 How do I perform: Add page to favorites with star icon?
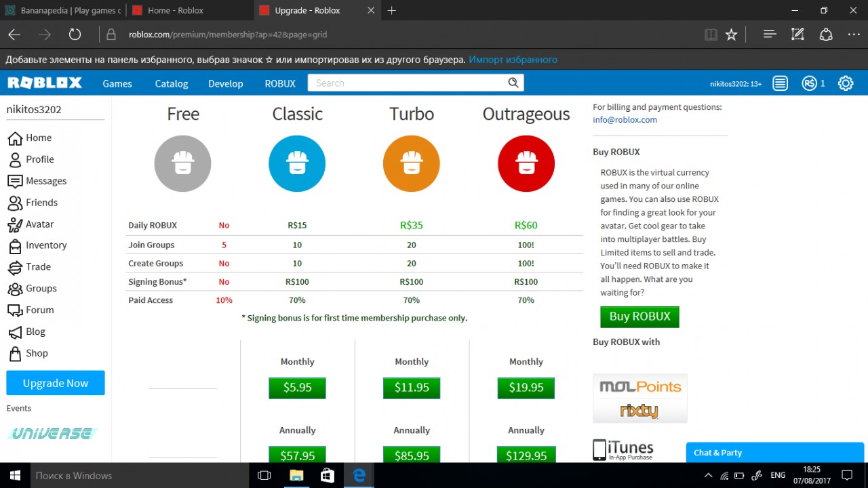tap(731, 35)
